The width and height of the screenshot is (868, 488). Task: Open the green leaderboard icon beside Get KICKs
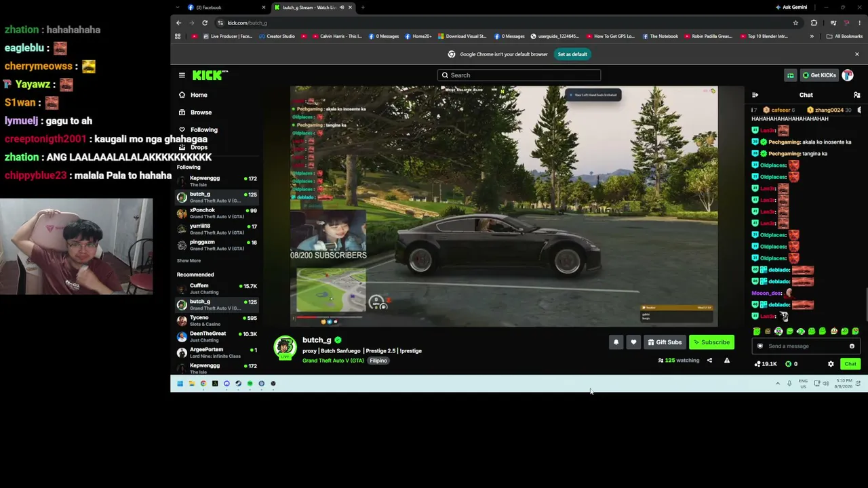790,75
